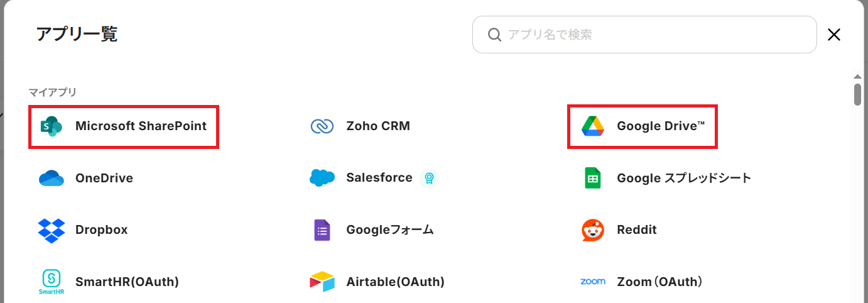Click the Salesforce badge ribbon icon
Viewport: 868px width, 303px height.
tap(429, 178)
